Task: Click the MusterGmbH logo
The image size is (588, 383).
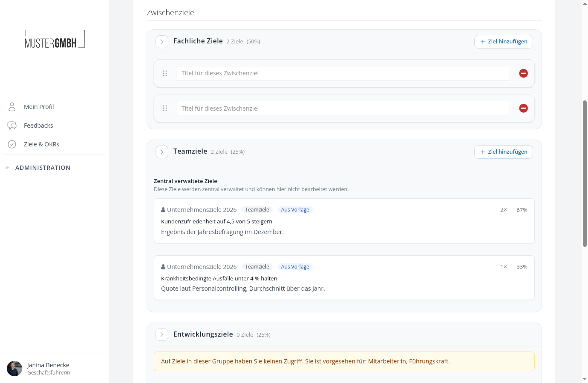Action: [x=55, y=39]
